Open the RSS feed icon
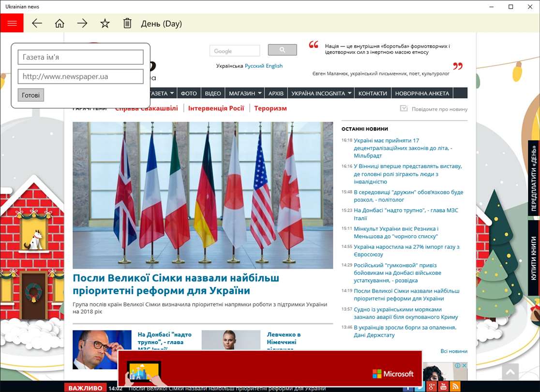 (455, 387)
